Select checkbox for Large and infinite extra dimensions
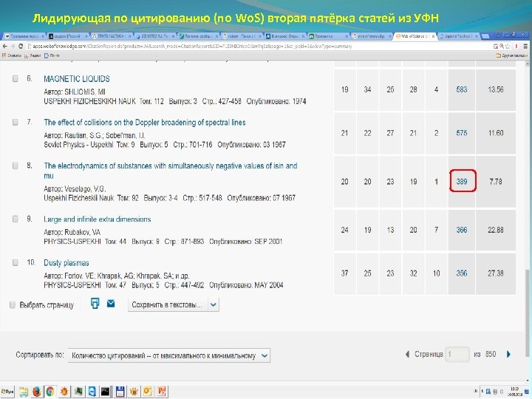The height and width of the screenshot is (399, 532). click(x=15, y=219)
